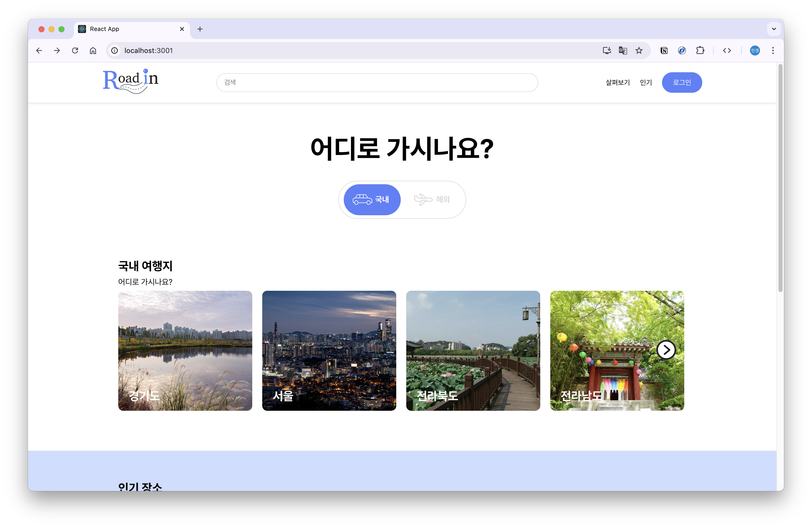Viewport: 812px width, 528px height.
Task: Open Google Translate icon in address bar
Action: (x=623, y=50)
